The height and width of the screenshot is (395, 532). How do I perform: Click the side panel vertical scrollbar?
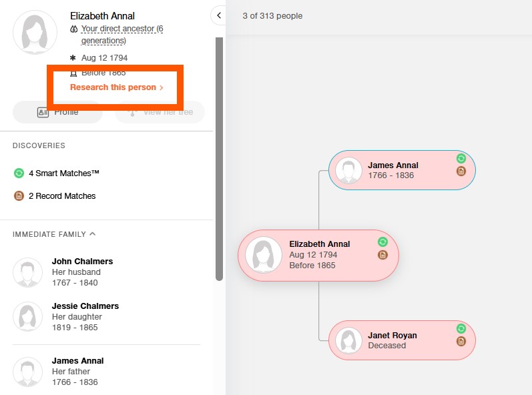tap(218, 160)
